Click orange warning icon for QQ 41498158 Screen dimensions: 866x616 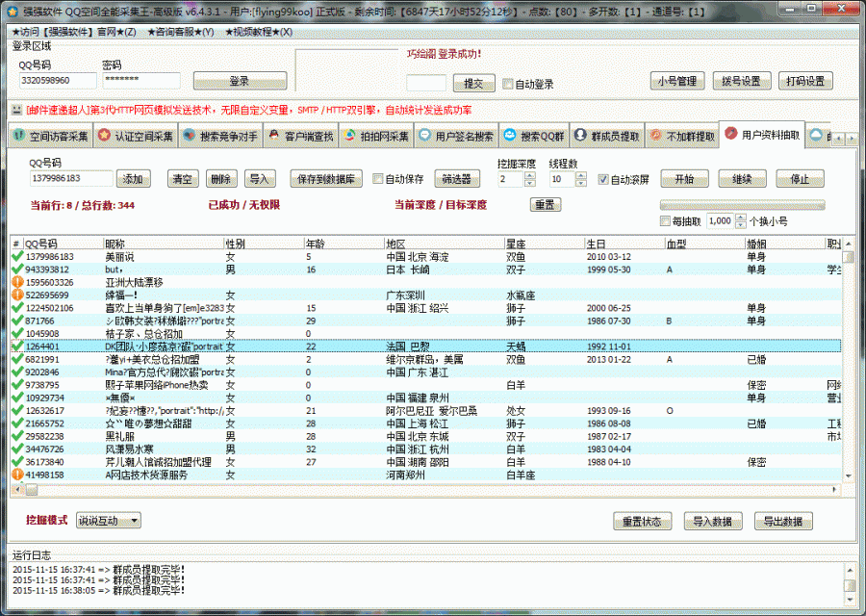point(17,475)
